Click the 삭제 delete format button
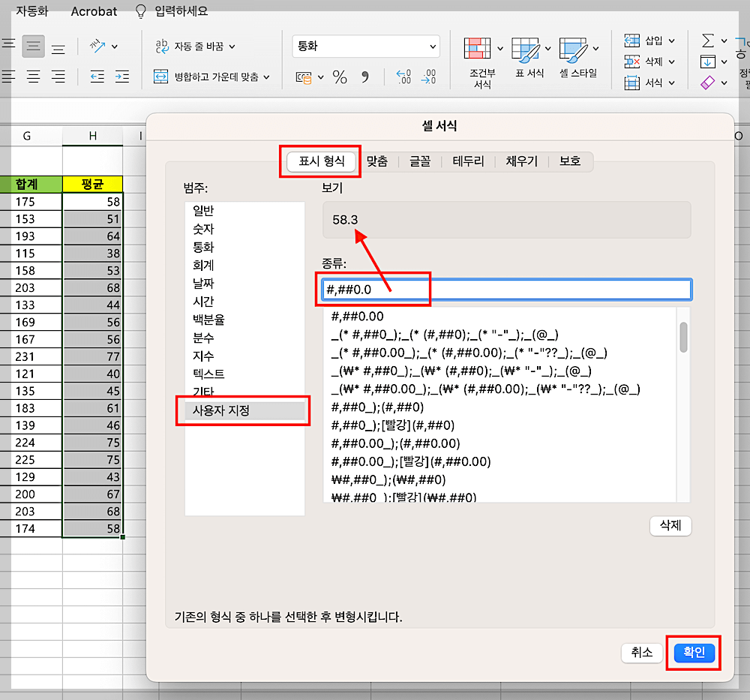Screen dimensions: 750x700 pyautogui.click(x=670, y=526)
